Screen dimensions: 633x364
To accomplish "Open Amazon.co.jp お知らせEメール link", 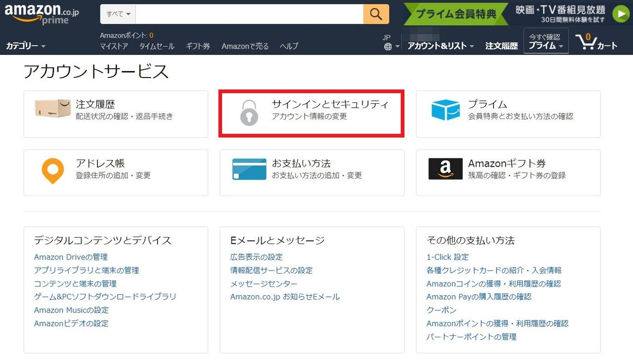I will pos(285,297).
